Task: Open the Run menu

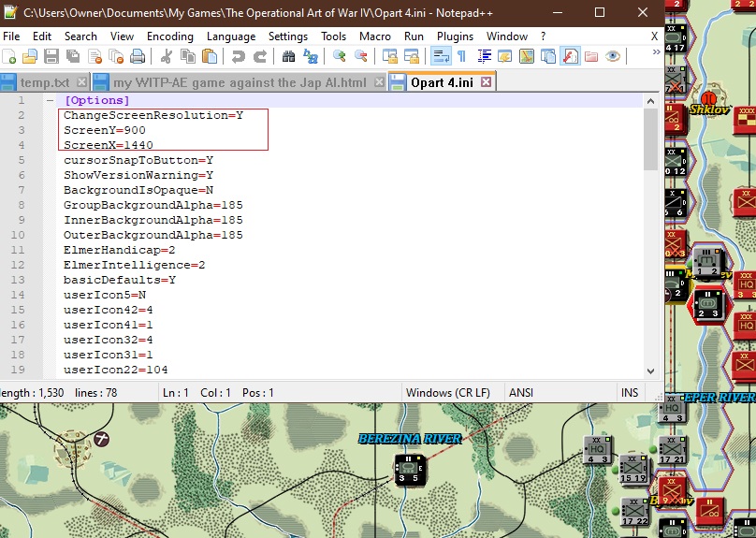Action: click(414, 36)
